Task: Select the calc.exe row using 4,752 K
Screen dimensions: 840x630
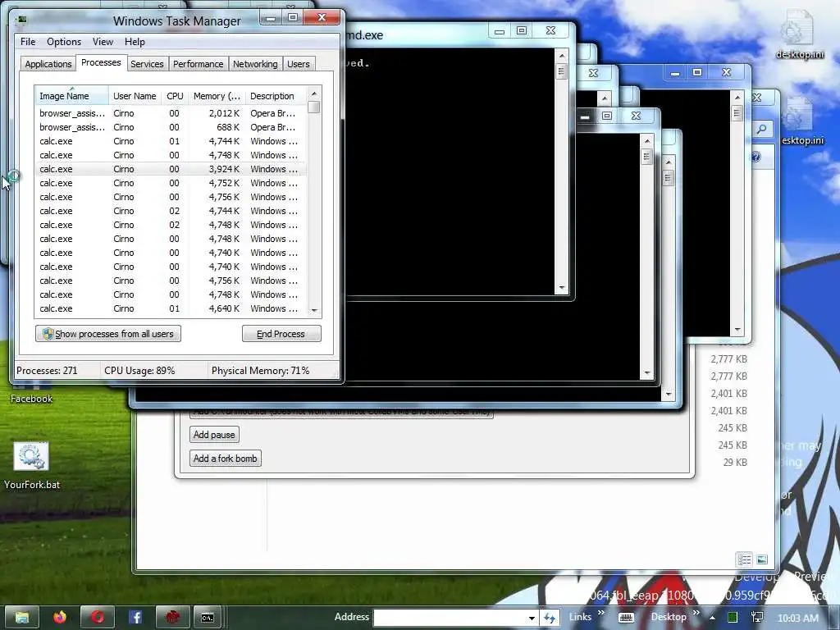Action: [171, 183]
